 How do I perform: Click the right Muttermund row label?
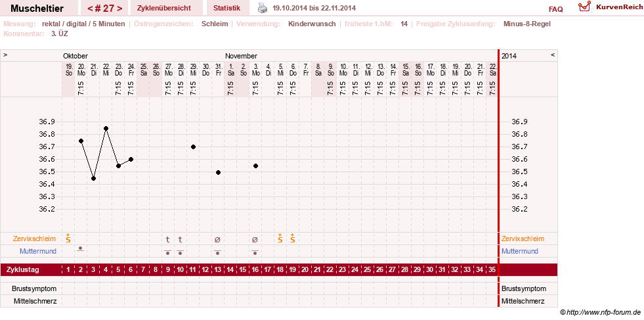tap(519, 251)
